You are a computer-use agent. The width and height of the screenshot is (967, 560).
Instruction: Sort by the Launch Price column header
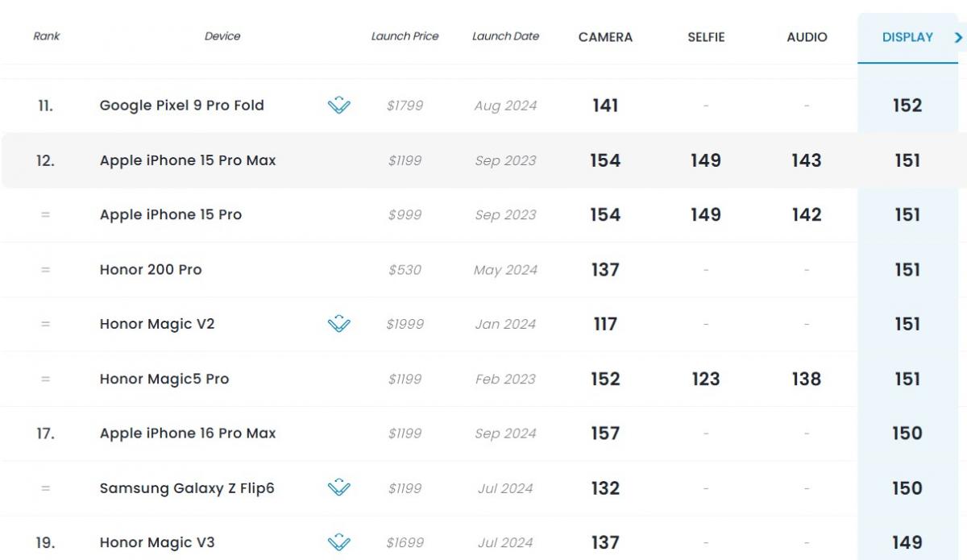(x=405, y=36)
